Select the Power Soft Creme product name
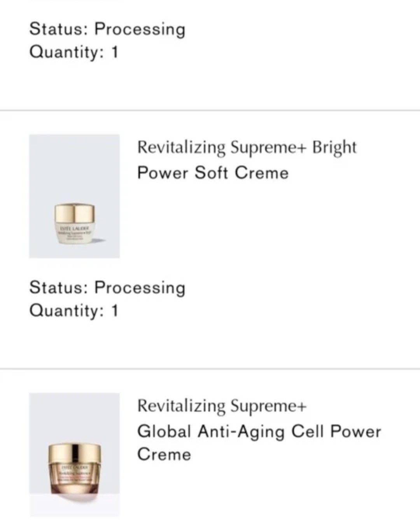 coord(213,173)
